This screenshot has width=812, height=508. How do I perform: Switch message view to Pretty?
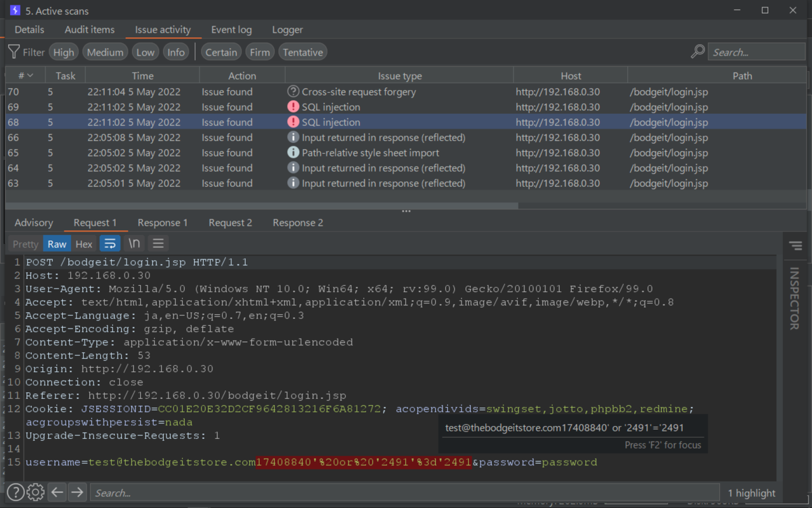pos(26,244)
